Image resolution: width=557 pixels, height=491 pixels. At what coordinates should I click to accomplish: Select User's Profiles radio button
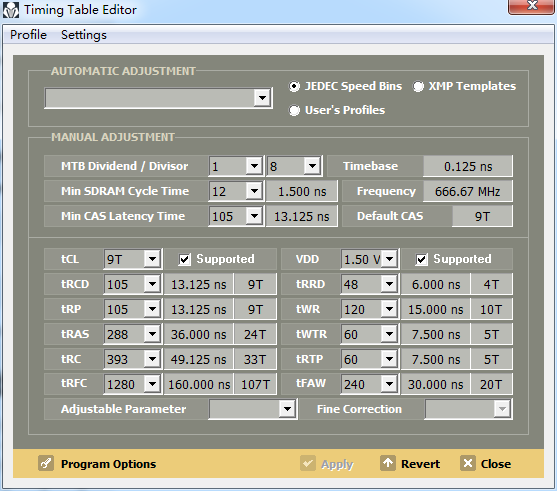[x=294, y=110]
